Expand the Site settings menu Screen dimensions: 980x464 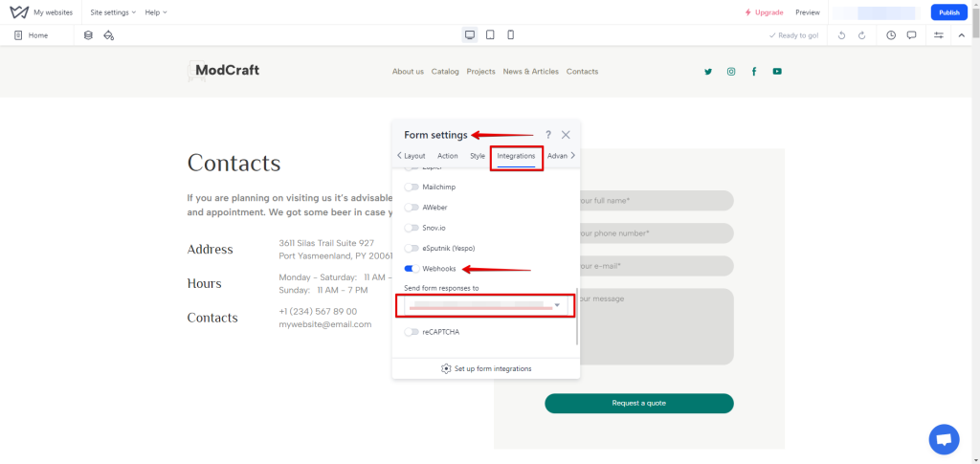tap(113, 12)
